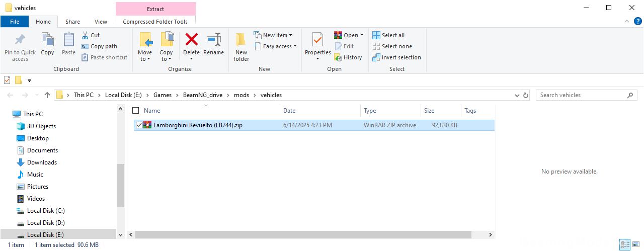Pin the folder to Quick access
The width and height of the screenshot is (644, 251).
tap(20, 47)
